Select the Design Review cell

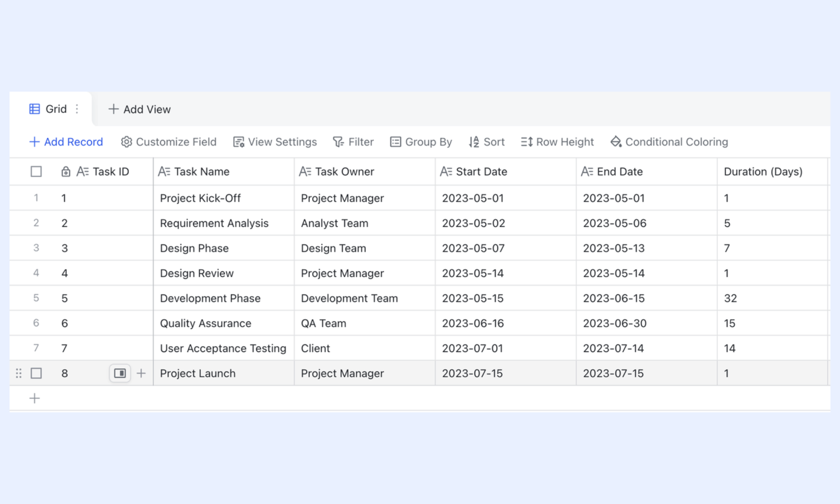224,273
